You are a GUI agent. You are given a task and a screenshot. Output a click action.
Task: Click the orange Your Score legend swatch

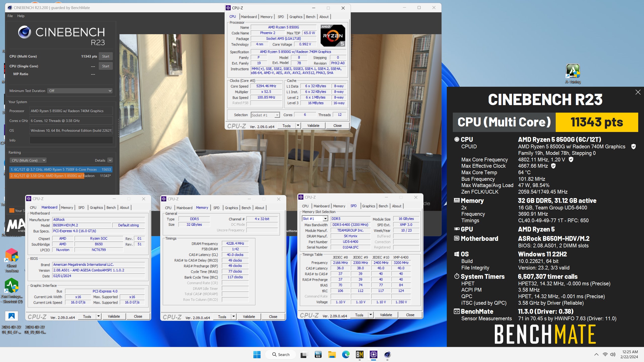pos(12,210)
